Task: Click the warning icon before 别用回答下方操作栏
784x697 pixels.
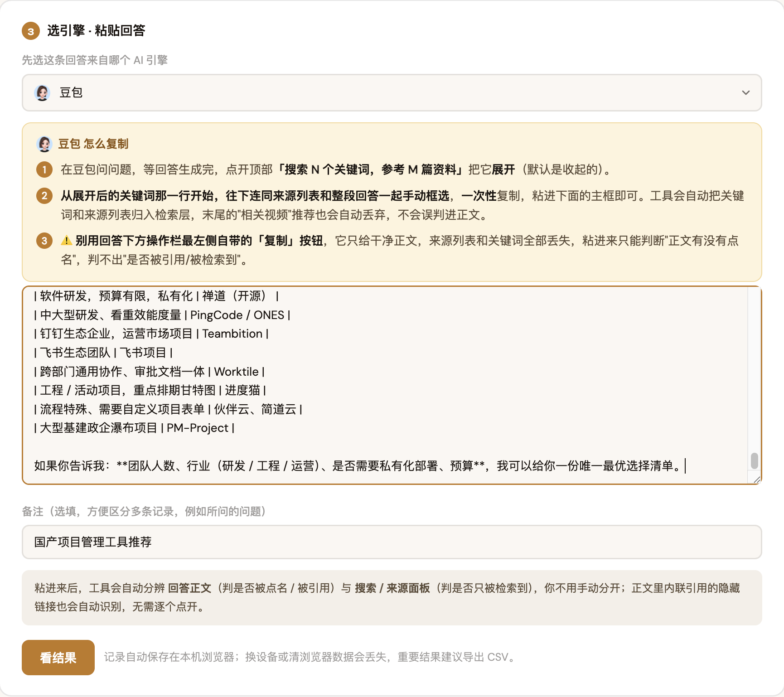Action: pos(67,240)
